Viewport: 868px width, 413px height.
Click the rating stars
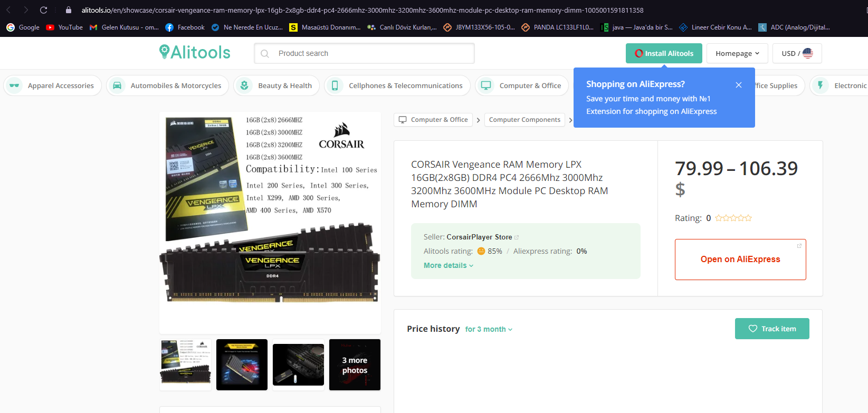(x=733, y=218)
